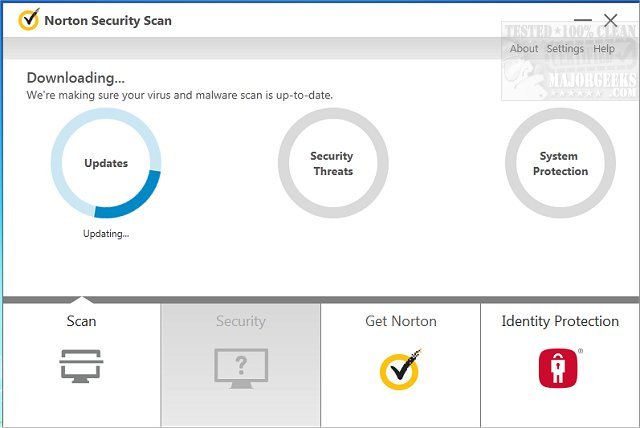The height and width of the screenshot is (428, 640).
Task: Minimize the Norton Security Scan window
Action: click(584, 20)
